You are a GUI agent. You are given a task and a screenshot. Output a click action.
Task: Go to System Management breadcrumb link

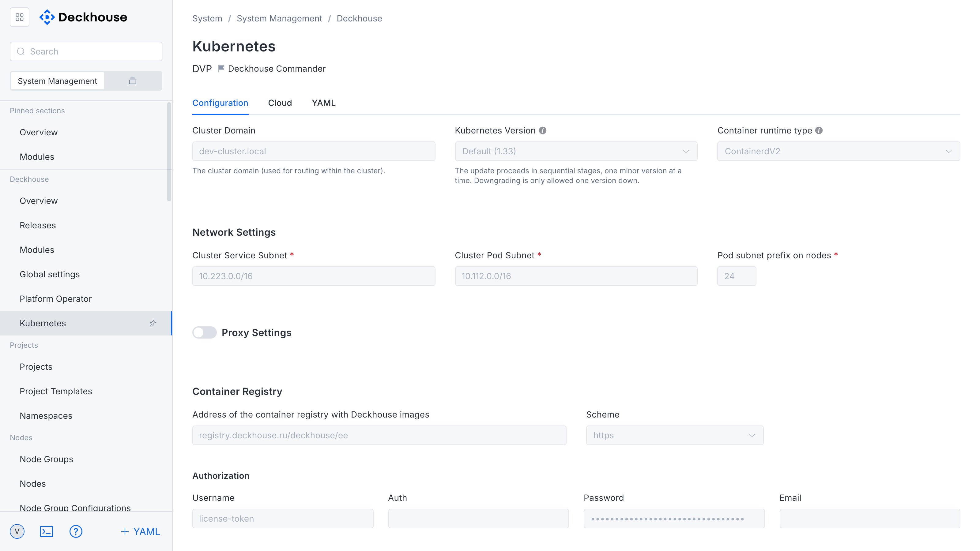pos(279,19)
